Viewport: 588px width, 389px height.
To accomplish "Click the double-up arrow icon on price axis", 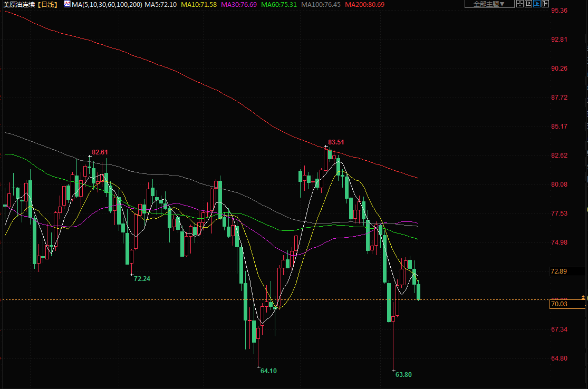I will pyautogui.click(x=583, y=298).
